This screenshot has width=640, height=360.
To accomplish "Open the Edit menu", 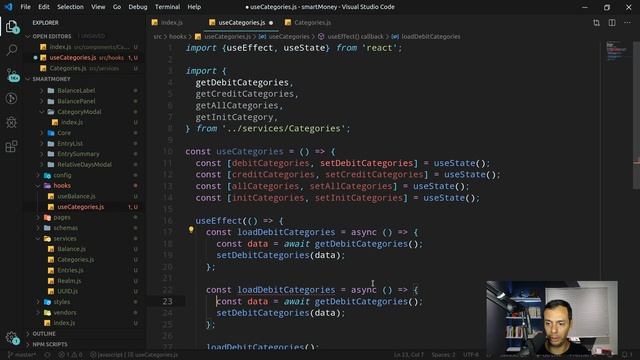I will pyautogui.click(x=44, y=7).
